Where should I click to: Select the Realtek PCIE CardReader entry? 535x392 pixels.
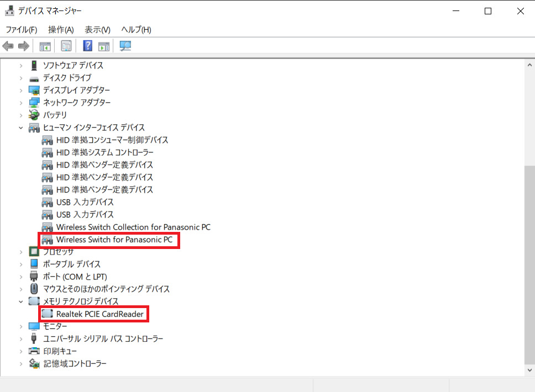coord(100,314)
